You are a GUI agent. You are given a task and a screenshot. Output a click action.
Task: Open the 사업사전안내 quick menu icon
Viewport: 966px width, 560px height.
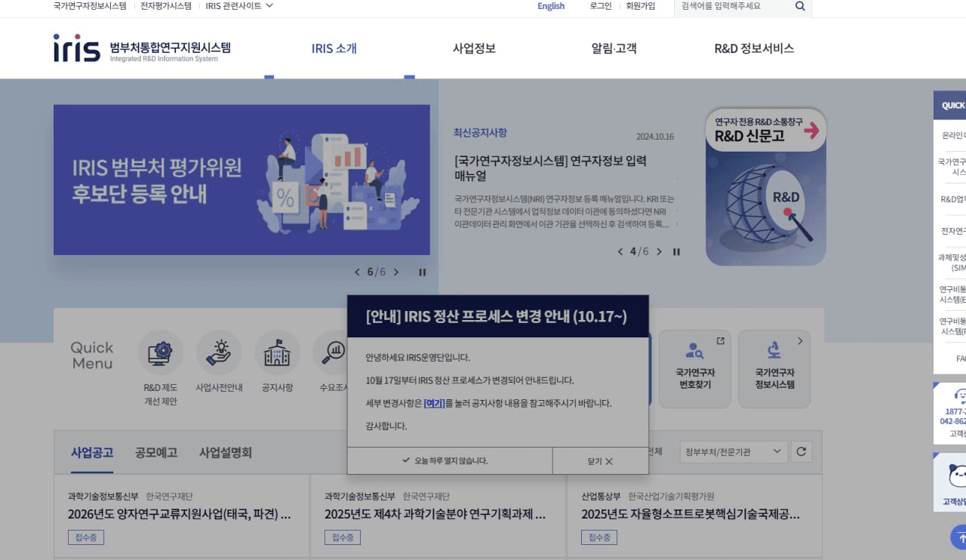click(219, 352)
